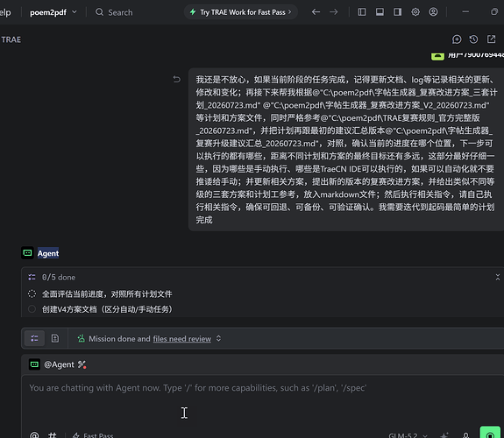The image size is (504, 438).
Task: Click the Mission done status icon
Action: click(x=81, y=338)
